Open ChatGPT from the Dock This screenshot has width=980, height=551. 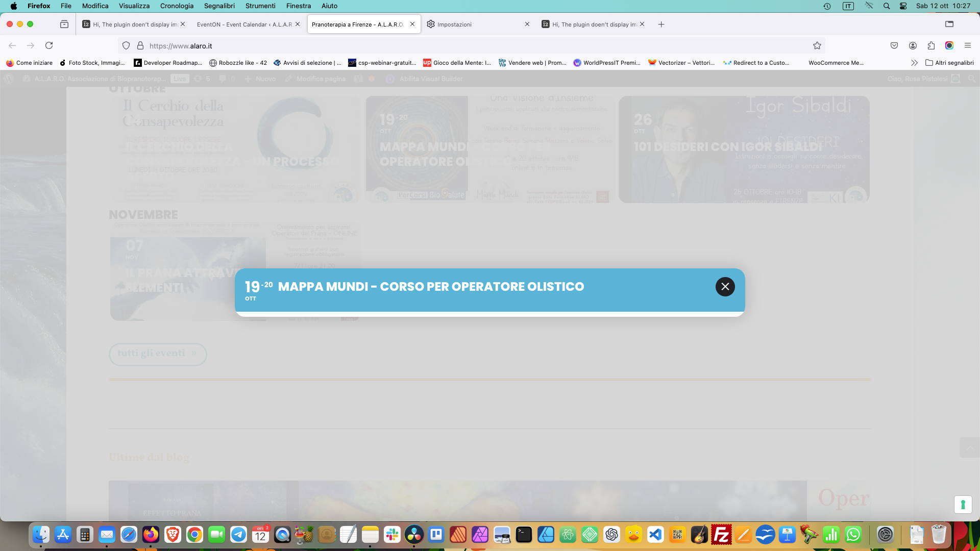pos(611,535)
